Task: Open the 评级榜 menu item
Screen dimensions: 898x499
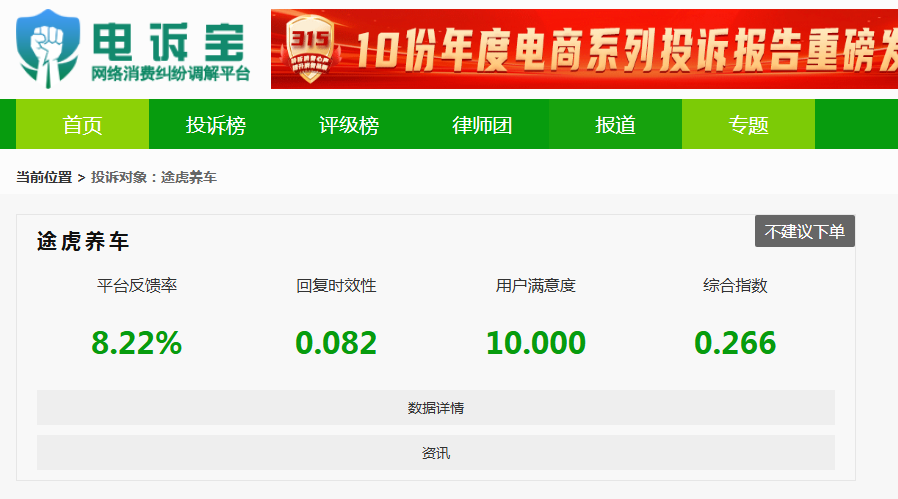Action: [349, 124]
